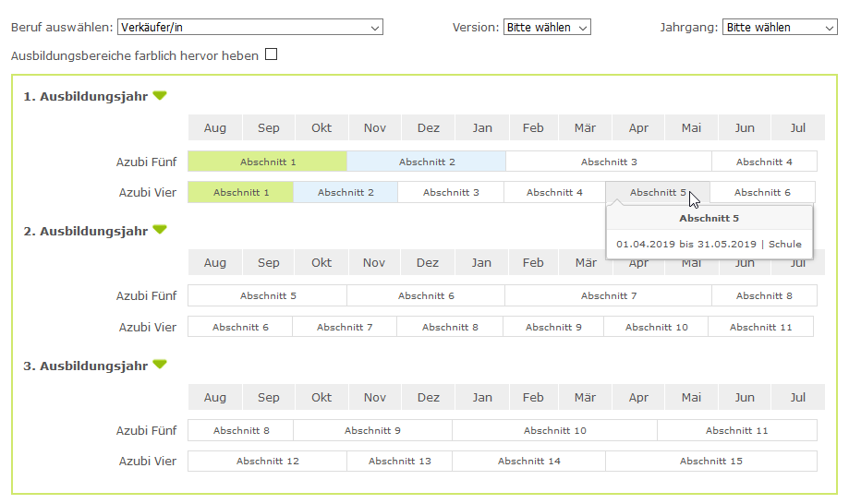Click Abschnitt 15 in third-year Azubi Vier row
The width and height of the screenshot is (849, 504).
710,461
